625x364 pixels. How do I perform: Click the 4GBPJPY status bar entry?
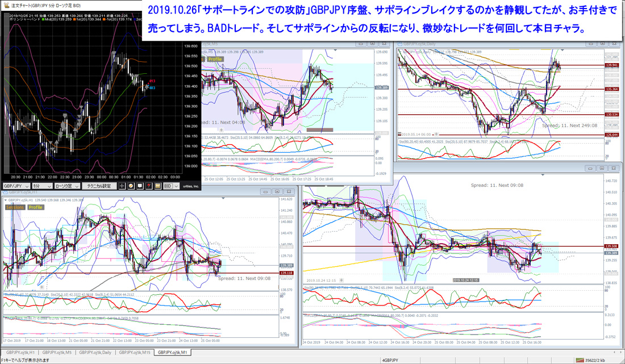(390, 360)
